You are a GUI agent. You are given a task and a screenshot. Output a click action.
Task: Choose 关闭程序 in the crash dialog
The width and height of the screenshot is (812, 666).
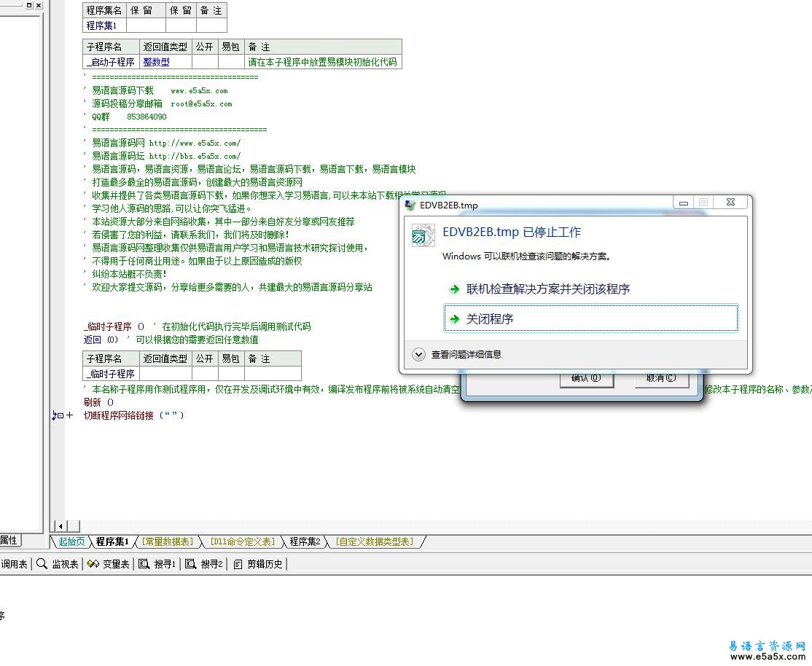point(591,318)
